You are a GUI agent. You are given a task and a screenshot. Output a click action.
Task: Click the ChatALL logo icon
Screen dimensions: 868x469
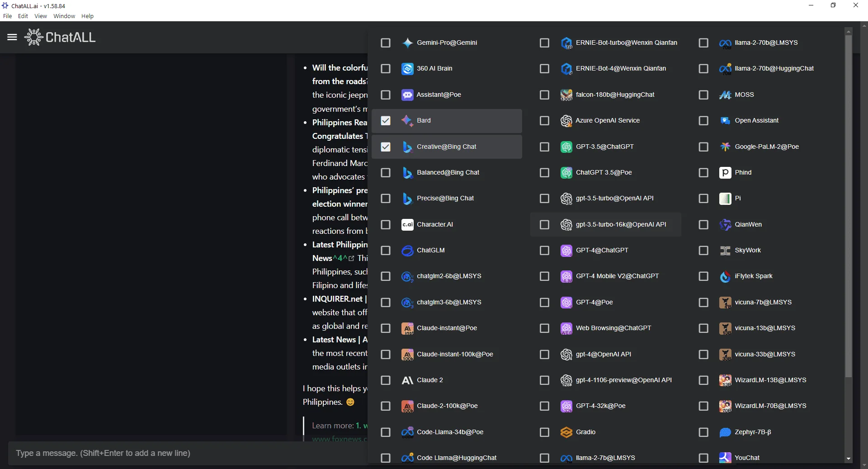(33, 37)
